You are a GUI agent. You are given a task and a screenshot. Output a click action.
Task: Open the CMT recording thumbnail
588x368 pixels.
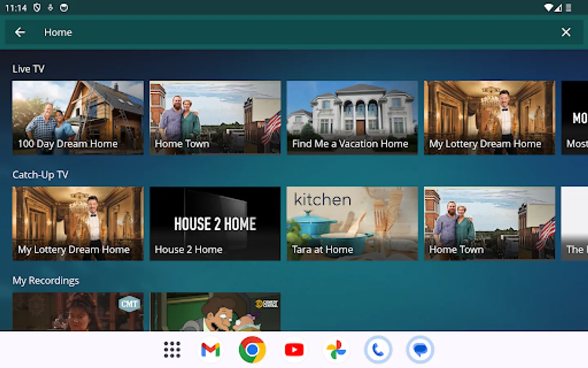78,312
